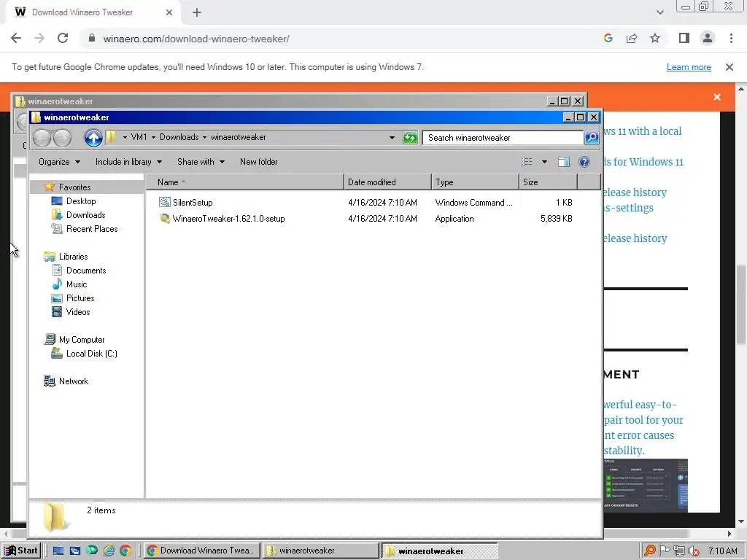The image size is (747, 560).
Task: Click the search magnifier button in Explorer
Action: [592, 138]
